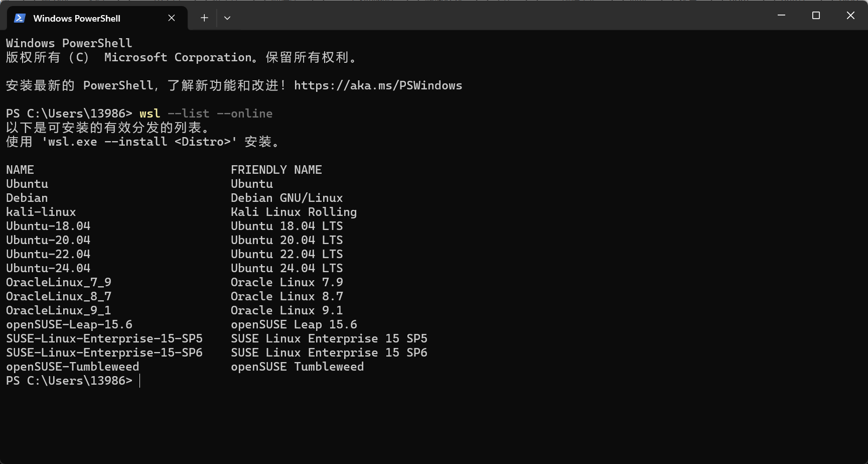Viewport: 868px width, 464px height.
Task: Click the "Ubuntu-24.04" distro name
Action: click(48, 268)
